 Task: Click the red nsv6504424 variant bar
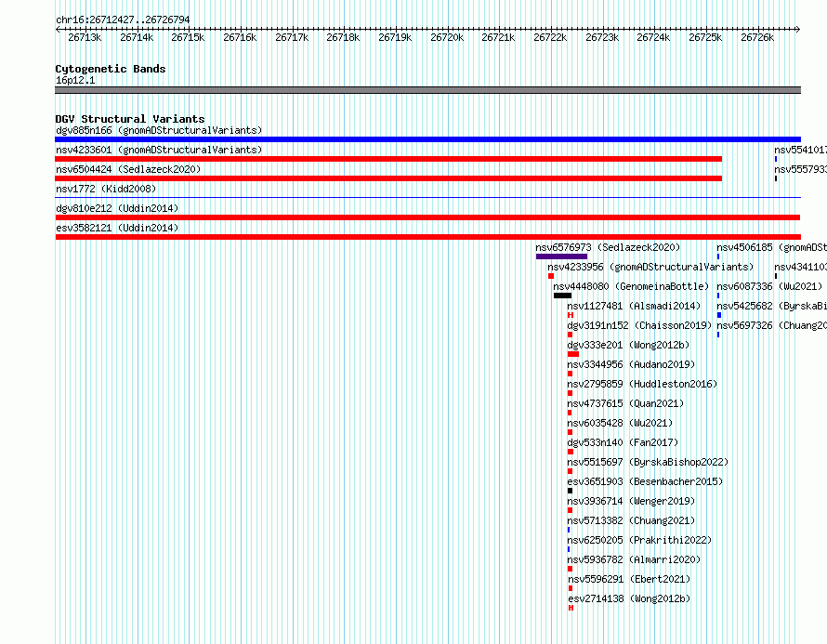coord(388,178)
